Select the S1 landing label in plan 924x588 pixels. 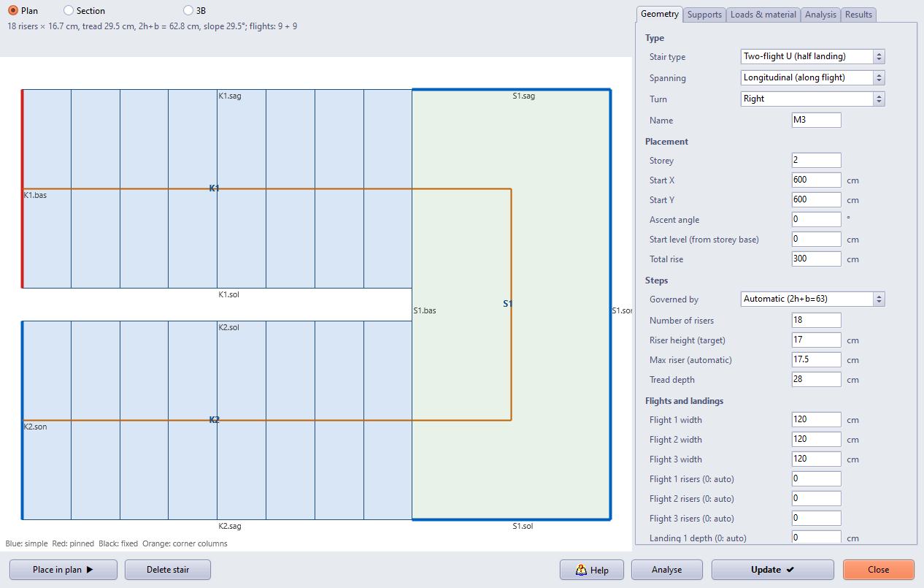click(508, 303)
